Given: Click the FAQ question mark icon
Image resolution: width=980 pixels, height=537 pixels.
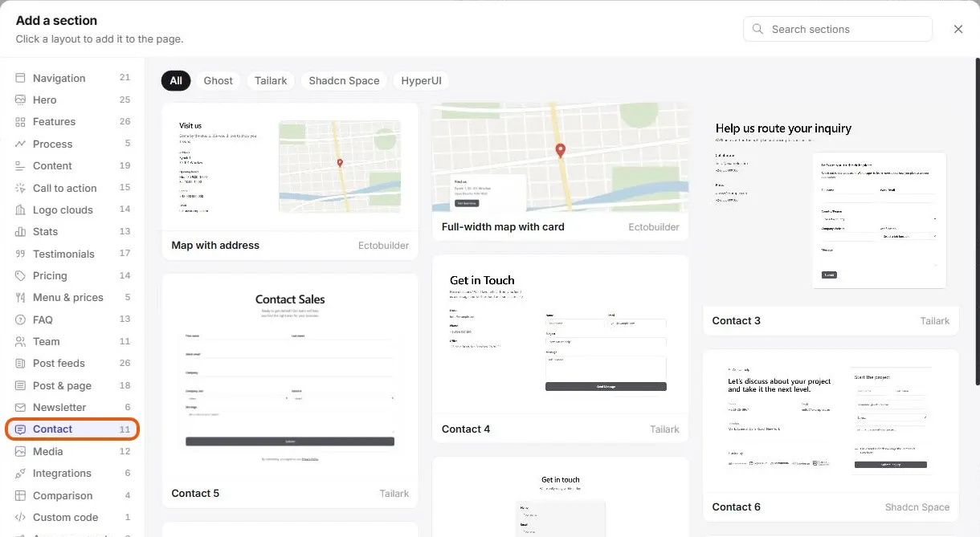Looking at the screenshot, I should 20,319.
